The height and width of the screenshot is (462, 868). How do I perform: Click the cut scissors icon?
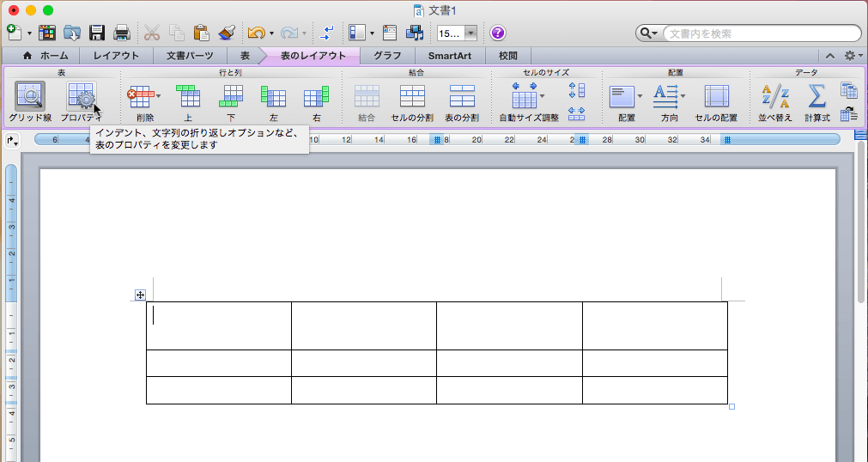[x=152, y=33]
